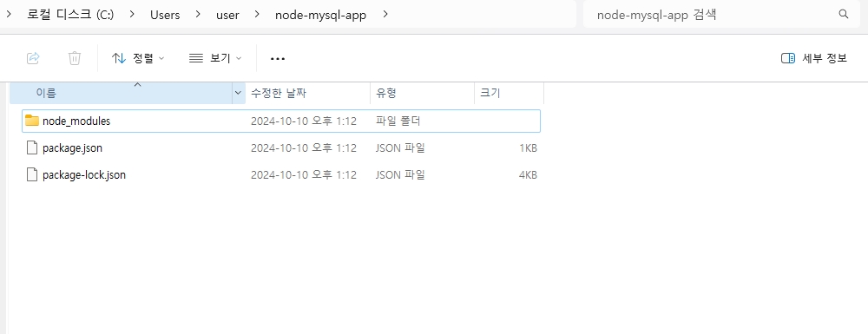Click the trash delete icon

(x=75, y=58)
